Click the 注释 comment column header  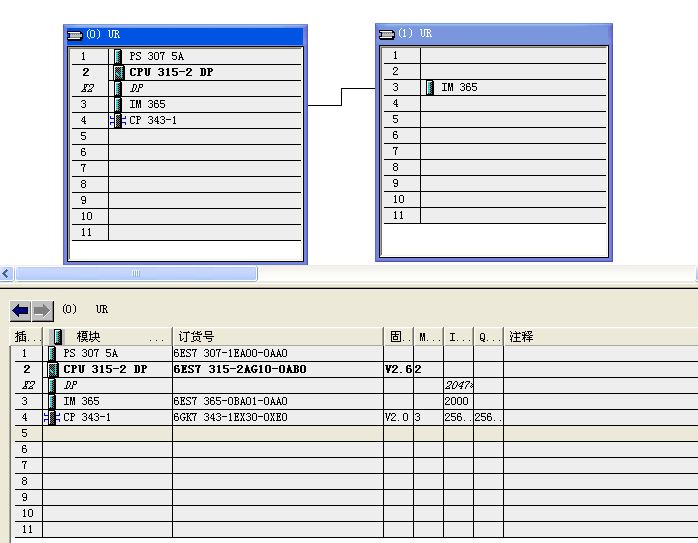pyautogui.click(x=601, y=336)
